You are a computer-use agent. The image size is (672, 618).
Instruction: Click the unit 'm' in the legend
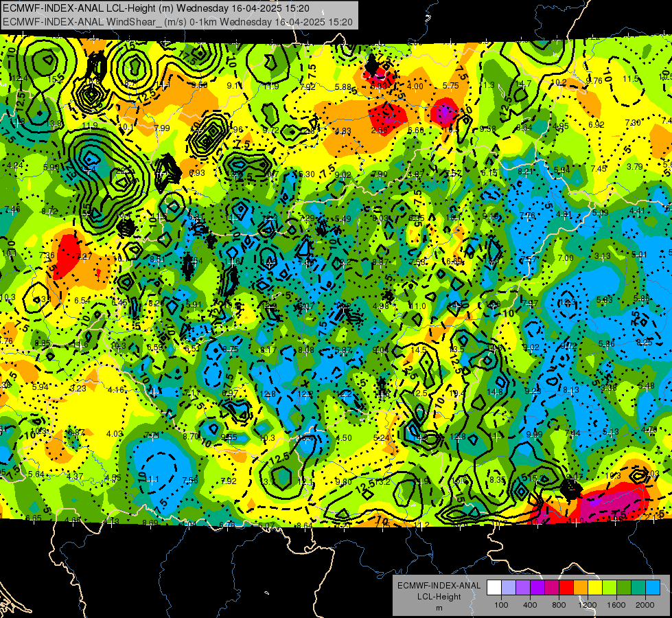tap(439, 608)
